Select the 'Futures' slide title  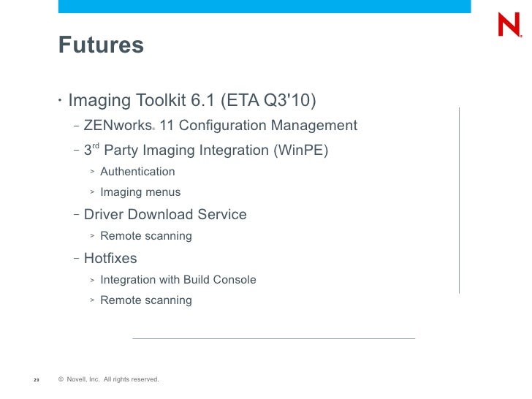[x=101, y=45]
